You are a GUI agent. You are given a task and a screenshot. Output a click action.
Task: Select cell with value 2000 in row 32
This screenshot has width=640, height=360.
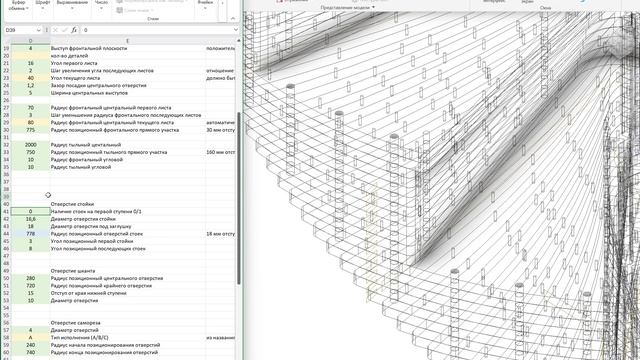click(x=30, y=145)
